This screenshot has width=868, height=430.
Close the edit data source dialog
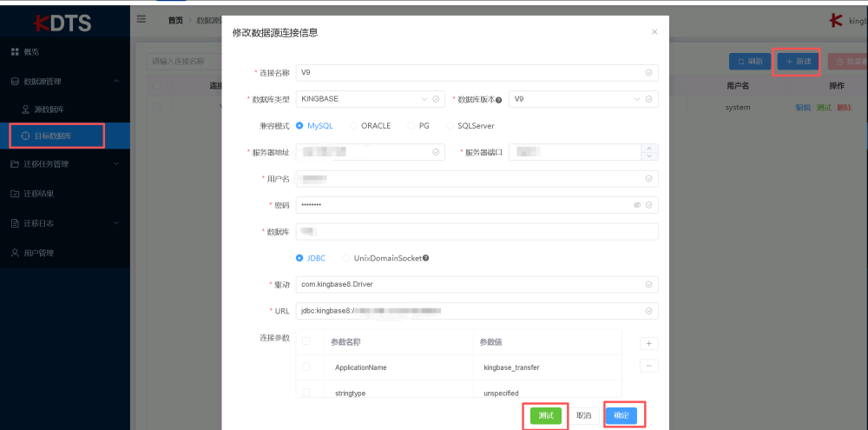(x=654, y=32)
